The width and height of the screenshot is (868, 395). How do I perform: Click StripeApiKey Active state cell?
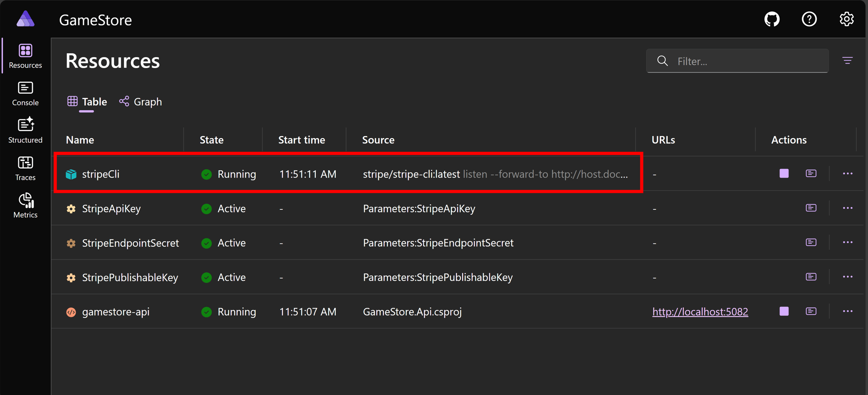(x=223, y=208)
